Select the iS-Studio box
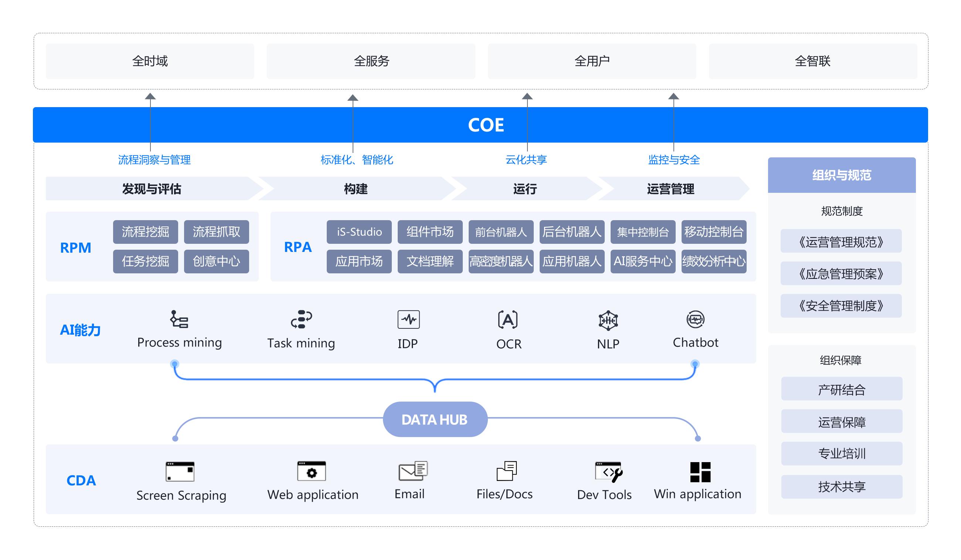The height and width of the screenshot is (560, 961). (359, 232)
